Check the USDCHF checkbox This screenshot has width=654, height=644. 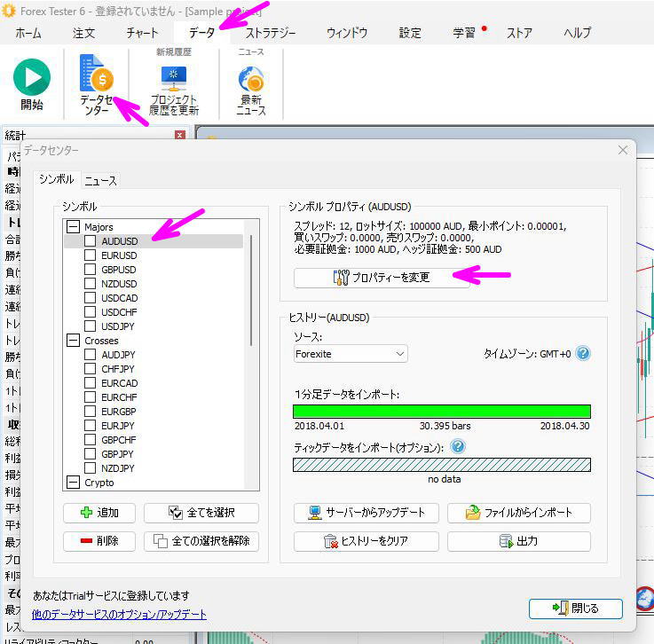tap(91, 311)
